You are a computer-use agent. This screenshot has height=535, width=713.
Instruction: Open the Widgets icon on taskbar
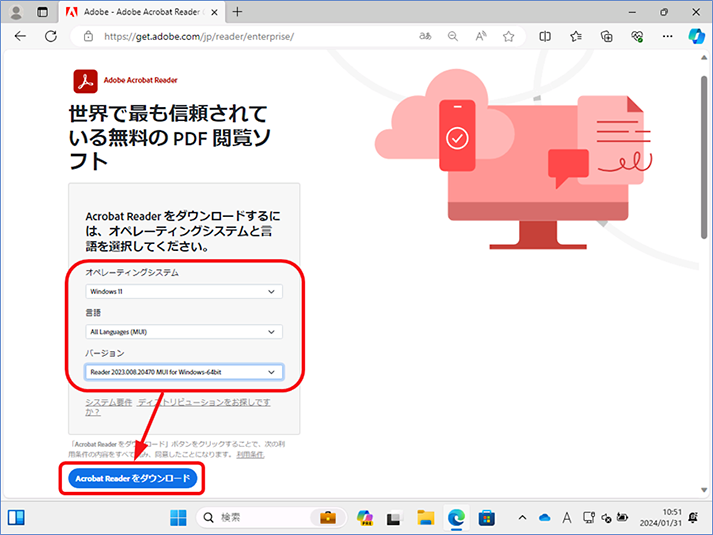pyautogui.click(x=16, y=517)
